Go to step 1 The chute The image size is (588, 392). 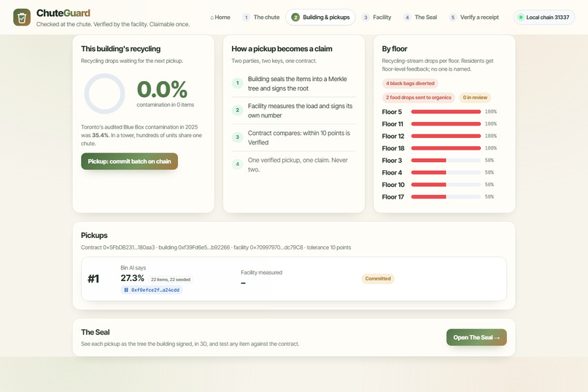tap(261, 18)
